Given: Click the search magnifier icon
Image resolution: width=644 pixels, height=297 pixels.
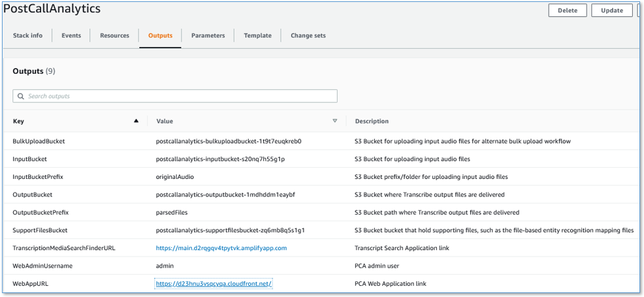Looking at the screenshot, I should [20, 97].
